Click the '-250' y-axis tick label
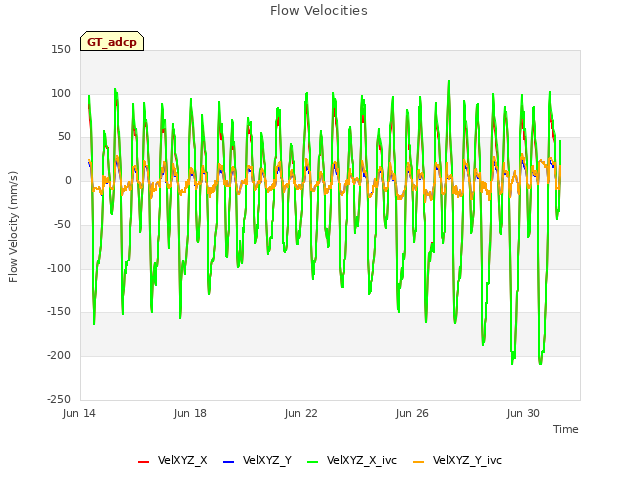The height and width of the screenshot is (480, 640). click(59, 399)
